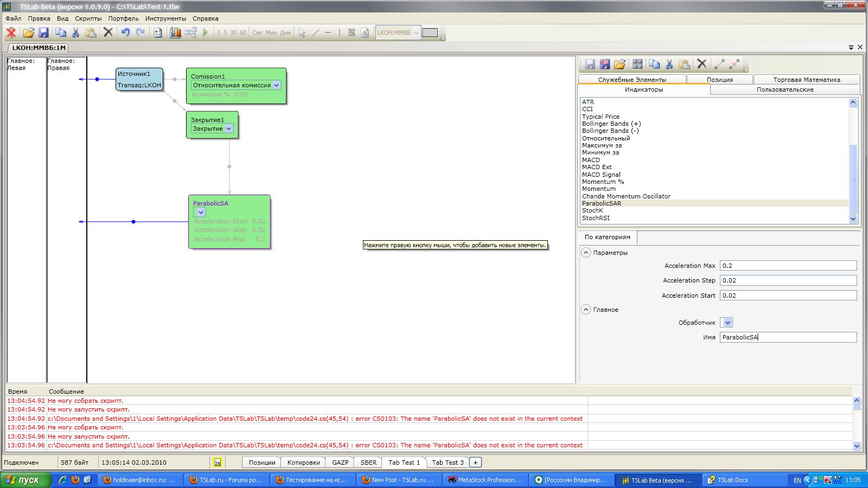Open the Скрипты menu

[x=88, y=18]
